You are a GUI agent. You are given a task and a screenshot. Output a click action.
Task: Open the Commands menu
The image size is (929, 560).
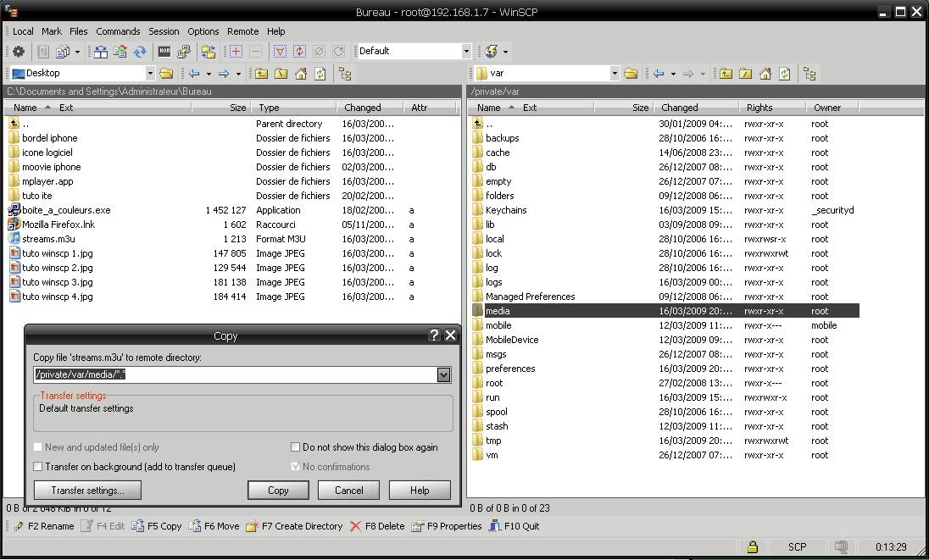click(118, 30)
